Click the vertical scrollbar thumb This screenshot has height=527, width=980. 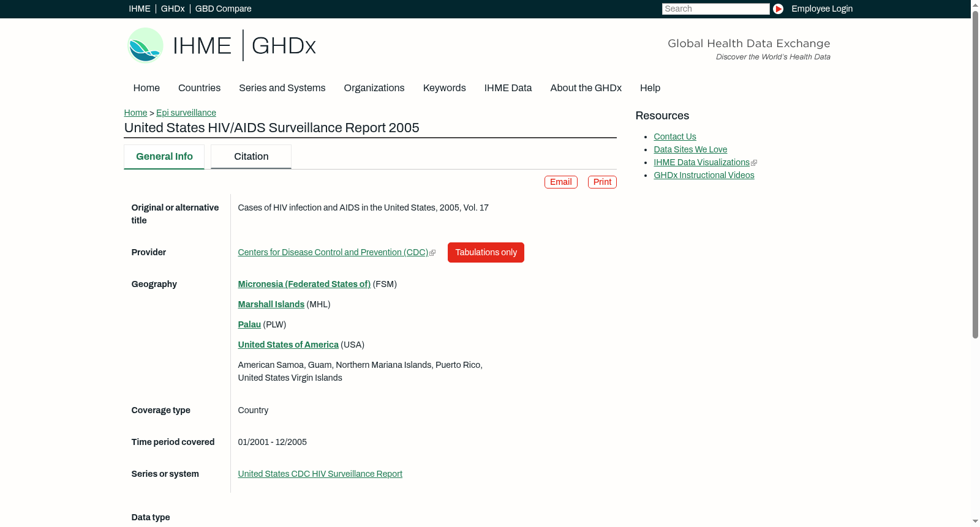point(975,174)
